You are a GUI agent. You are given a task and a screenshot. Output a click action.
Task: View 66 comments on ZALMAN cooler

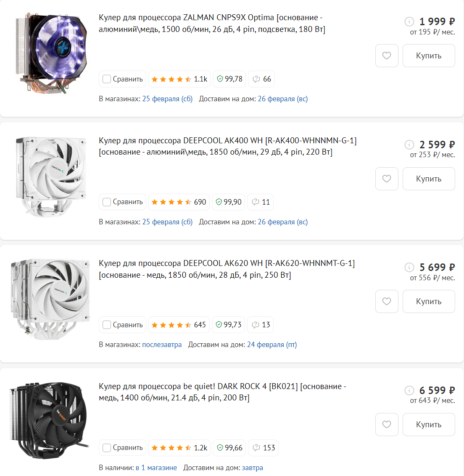click(x=261, y=79)
